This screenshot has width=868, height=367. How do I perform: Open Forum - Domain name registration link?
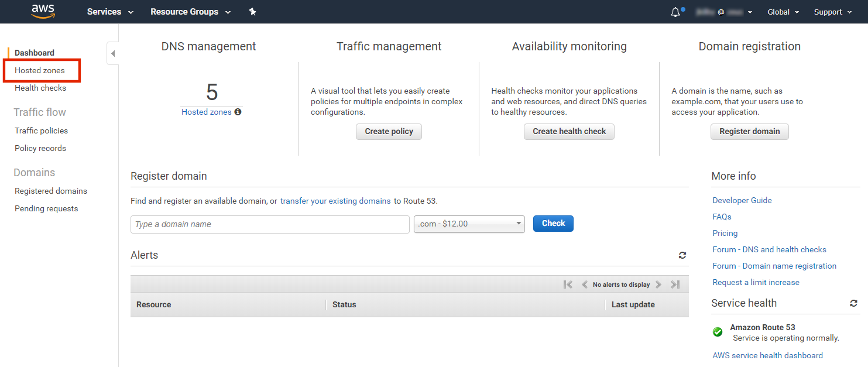[774, 266]
